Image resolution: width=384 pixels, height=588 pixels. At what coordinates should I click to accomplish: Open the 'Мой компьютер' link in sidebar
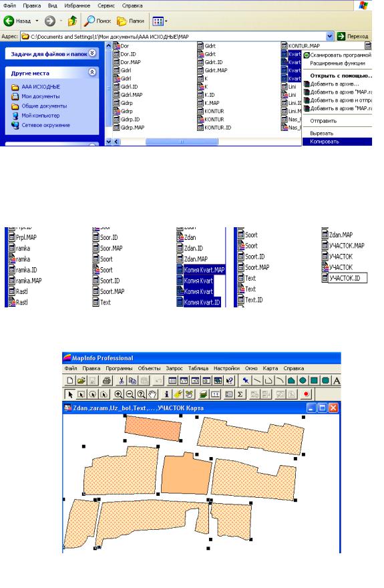tap(41, 116)
